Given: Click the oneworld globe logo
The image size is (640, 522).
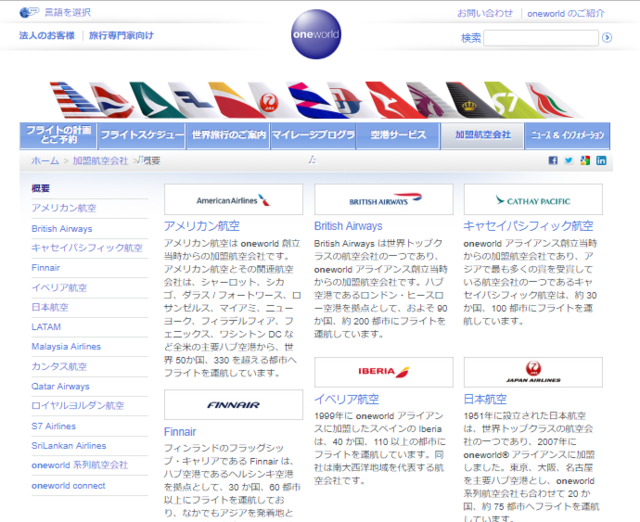Looking at the screenshot, I should tap(316, 34).
